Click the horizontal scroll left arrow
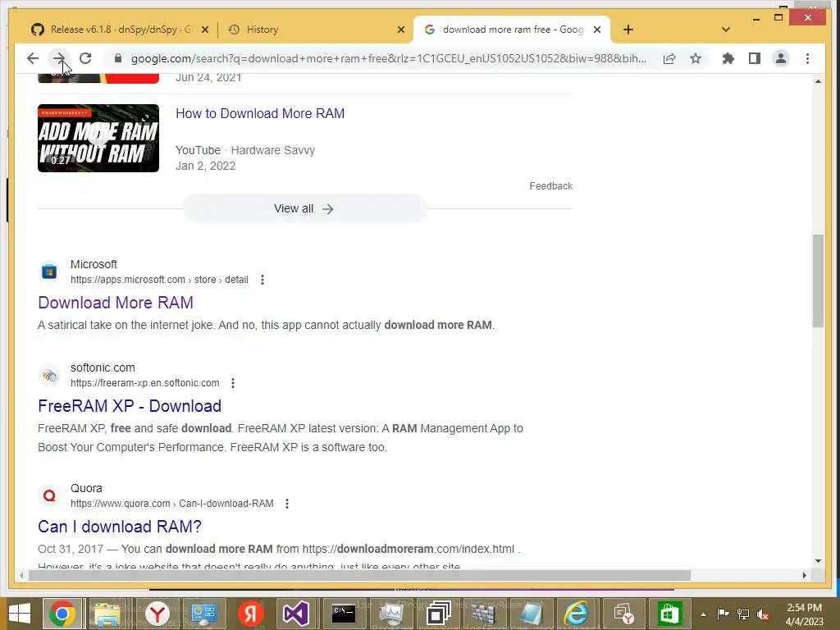The width and height of the screenshot is (840, 630). click(x=21, y=575)
